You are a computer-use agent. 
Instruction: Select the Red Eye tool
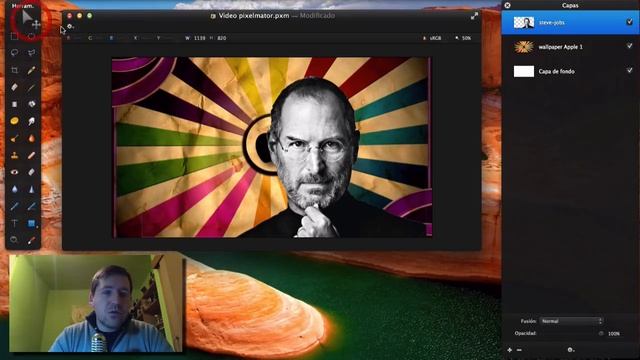point(14,172)
